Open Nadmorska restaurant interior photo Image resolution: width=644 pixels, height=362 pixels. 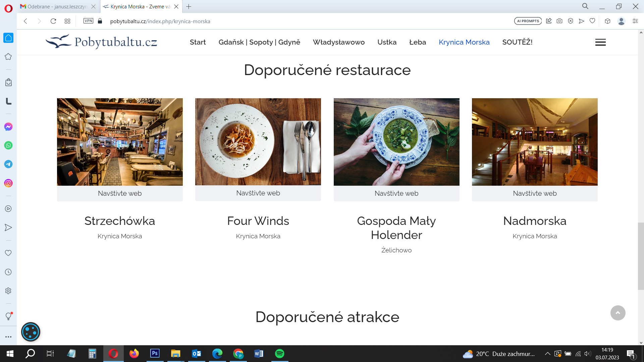point(535,142)
